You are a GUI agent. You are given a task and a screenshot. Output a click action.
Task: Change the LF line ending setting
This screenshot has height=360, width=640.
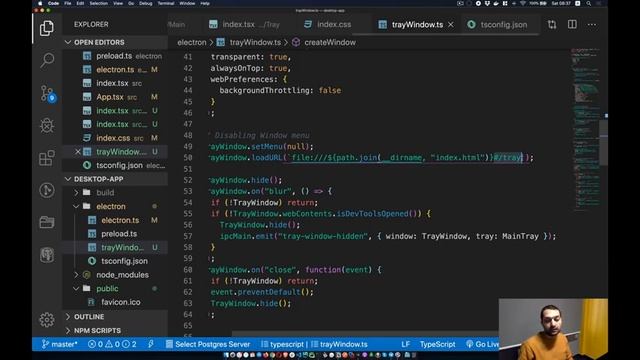tap(405, 344)
